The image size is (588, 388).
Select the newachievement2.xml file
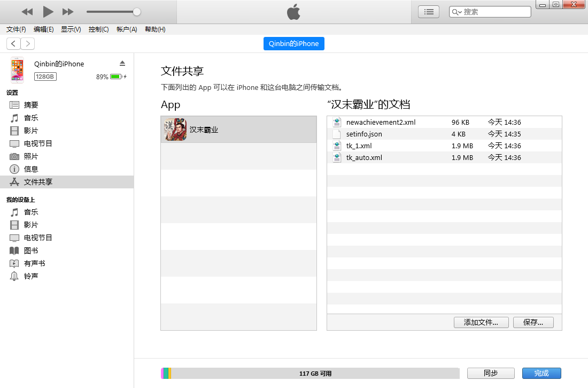click(444, 122)
